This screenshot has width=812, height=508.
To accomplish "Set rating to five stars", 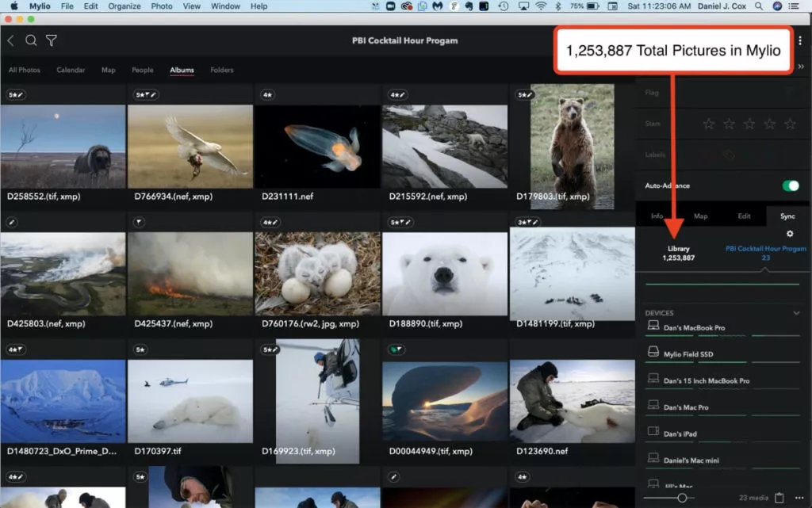I will [x=790, y=124].
